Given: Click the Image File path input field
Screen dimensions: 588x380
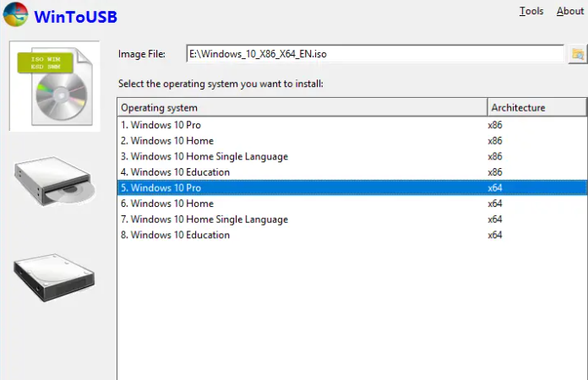Looking at the screenshot, I should (375, 54).
